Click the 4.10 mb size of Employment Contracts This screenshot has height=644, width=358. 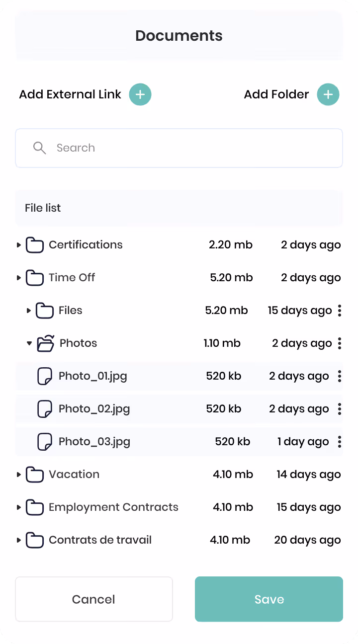click(x=233, y=507)
